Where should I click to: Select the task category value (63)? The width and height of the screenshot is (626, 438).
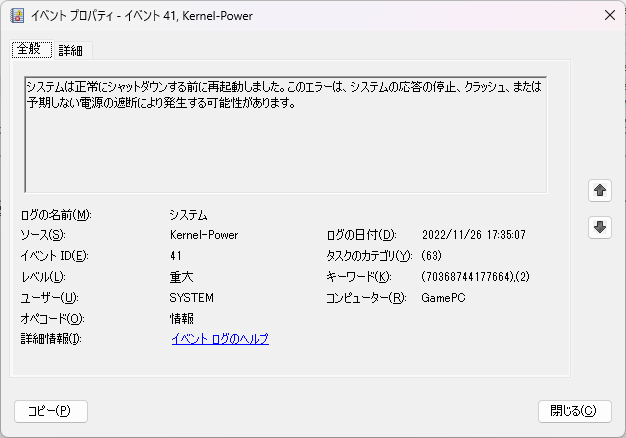432,256
